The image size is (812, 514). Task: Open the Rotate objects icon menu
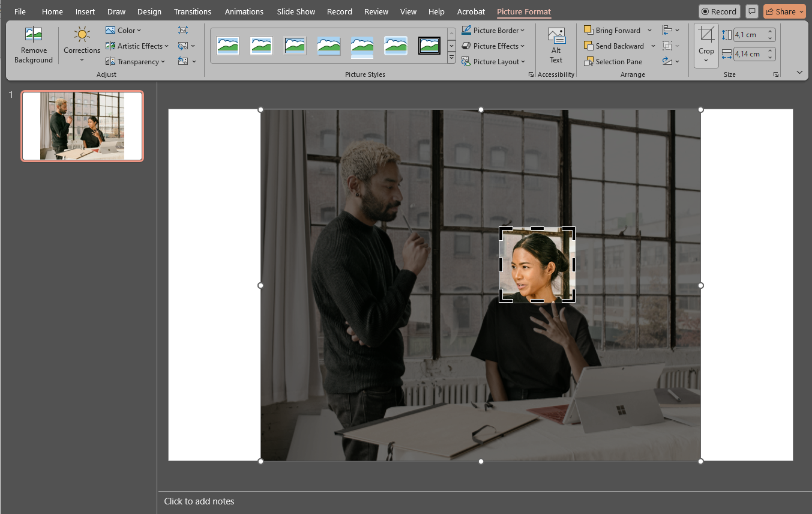point(671,61)
